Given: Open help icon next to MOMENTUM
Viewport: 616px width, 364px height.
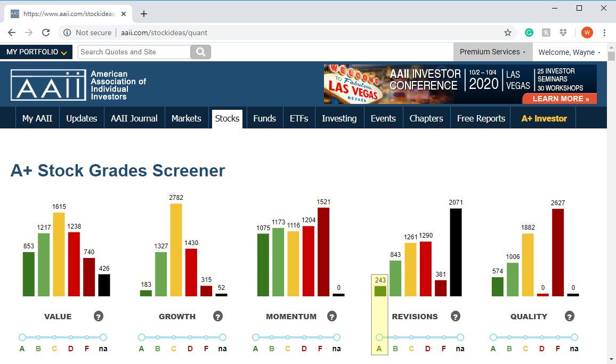Looking at the screenshot, I should [331, 316].
